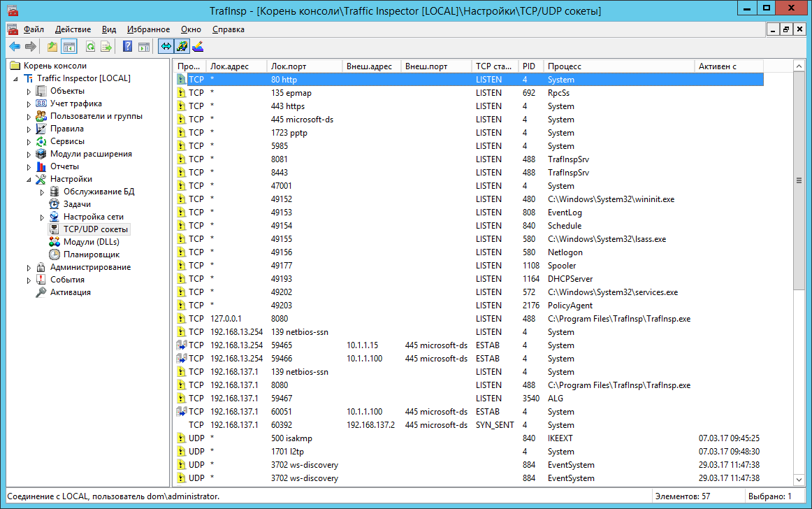
Task: Click the up one level folder icon
Action: (x=52, y=47)
